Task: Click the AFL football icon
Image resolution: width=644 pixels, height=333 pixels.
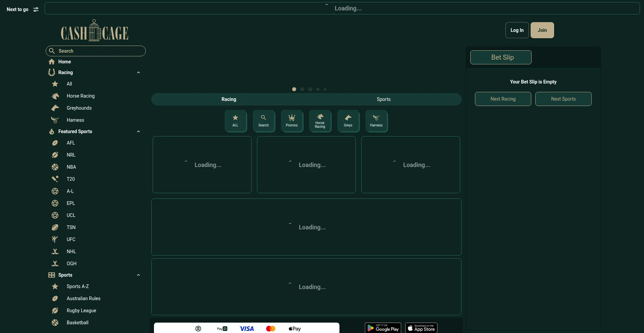Action: pos(55,143)
